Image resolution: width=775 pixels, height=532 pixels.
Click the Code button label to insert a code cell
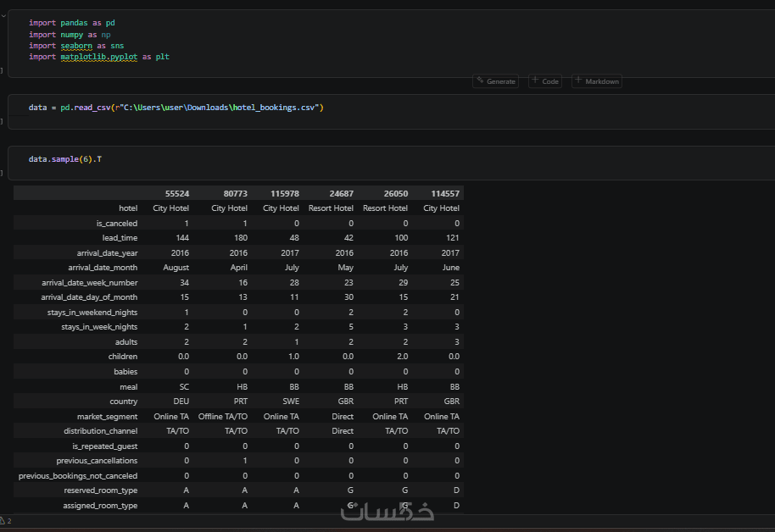click(x=550, y=81)
